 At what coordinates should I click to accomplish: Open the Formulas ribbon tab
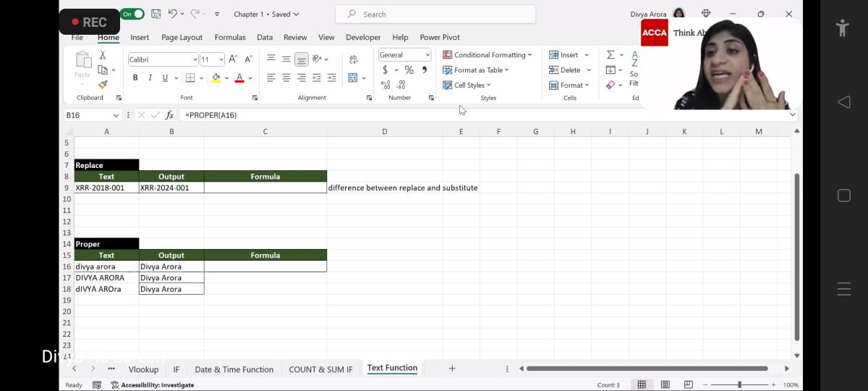pyautogui.click(x=230, y=37)
